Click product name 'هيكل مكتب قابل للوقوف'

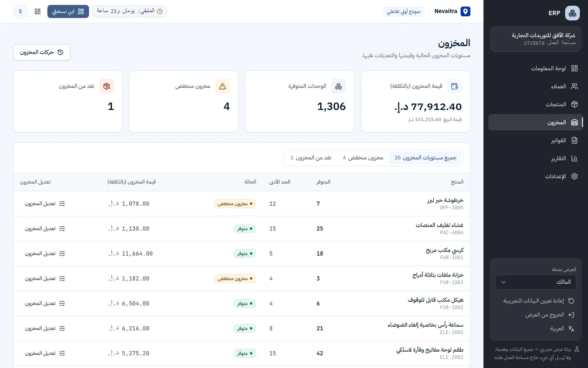point(436,300)
